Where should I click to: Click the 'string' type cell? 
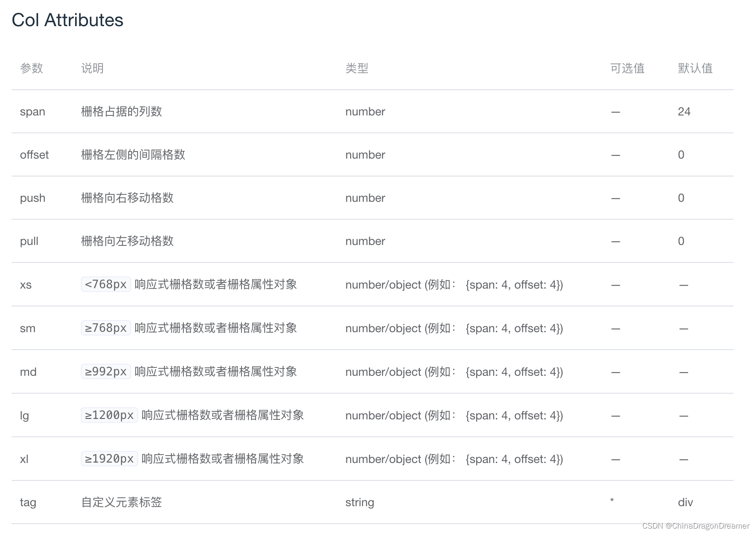(x=360, y=502)
